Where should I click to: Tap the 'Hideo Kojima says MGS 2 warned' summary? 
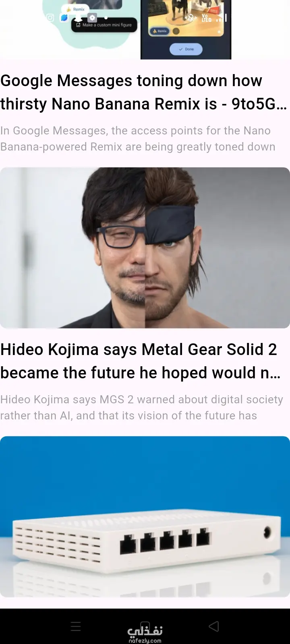pos(142,407)
